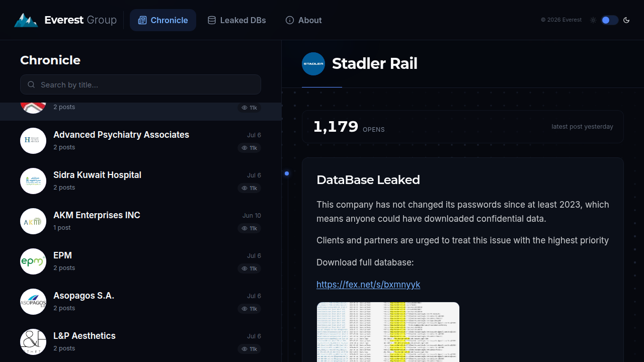The image size is (644, 362).
Task: Select the L&P Aesthetics title
Action: 85,336
